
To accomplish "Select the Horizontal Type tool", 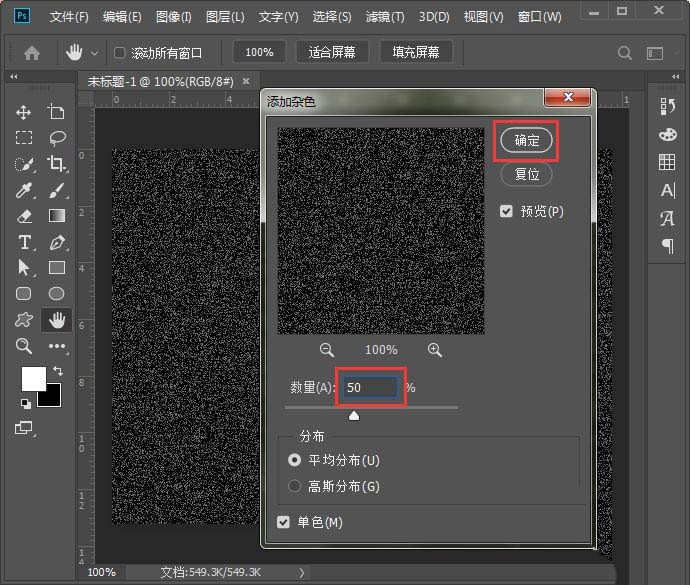I will point(24,242).
